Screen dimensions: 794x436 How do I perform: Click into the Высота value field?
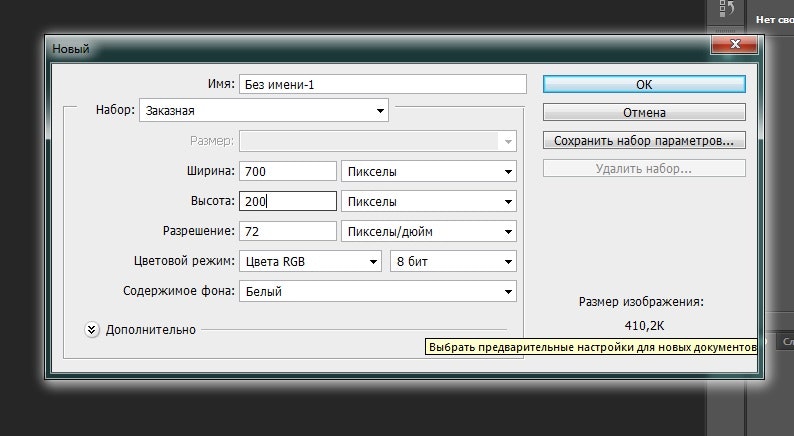click(288, 201)
